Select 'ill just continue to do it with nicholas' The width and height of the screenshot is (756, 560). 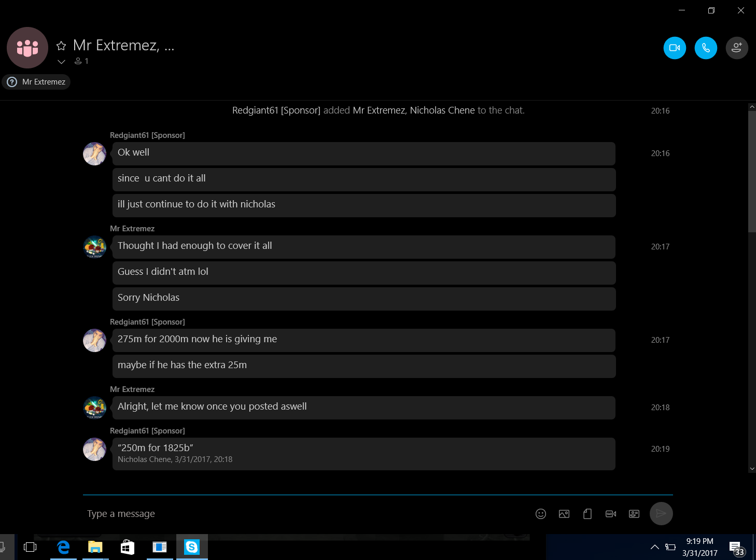click(364, 205)
